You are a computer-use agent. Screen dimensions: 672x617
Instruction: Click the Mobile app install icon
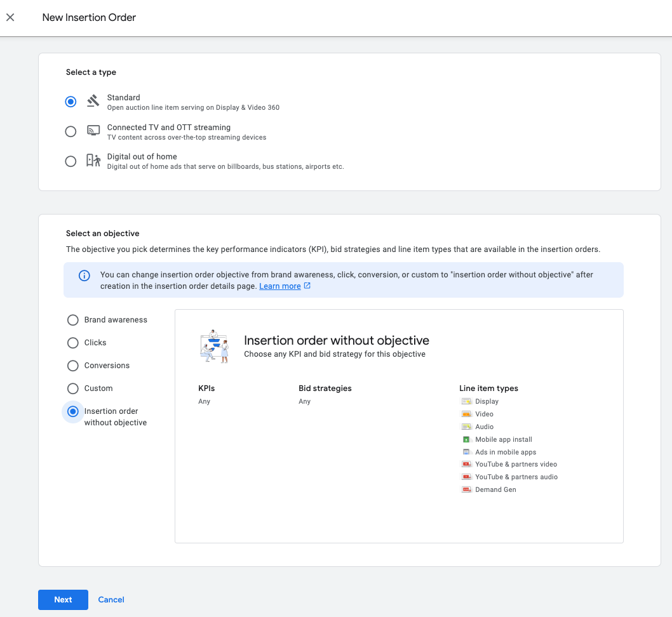tap(467, 439)
